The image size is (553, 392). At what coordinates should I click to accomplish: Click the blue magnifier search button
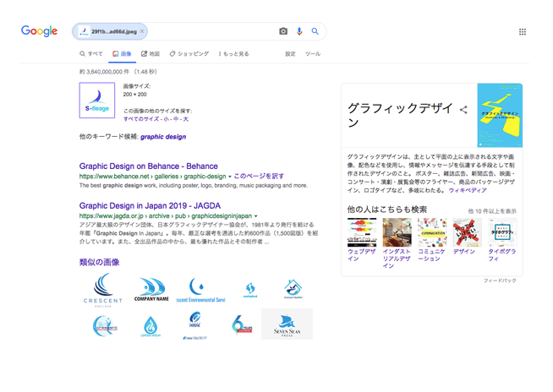pos(315,31)
